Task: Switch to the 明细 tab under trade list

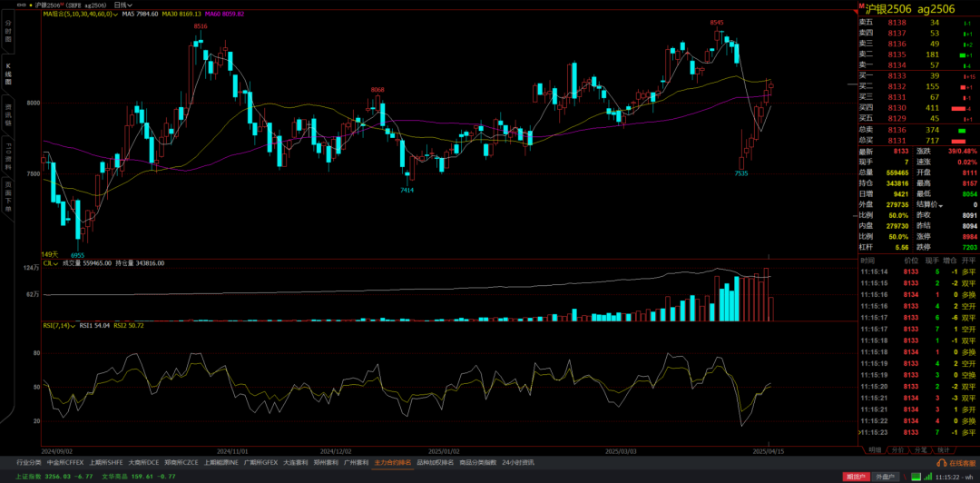Action: tap(874, 449)
